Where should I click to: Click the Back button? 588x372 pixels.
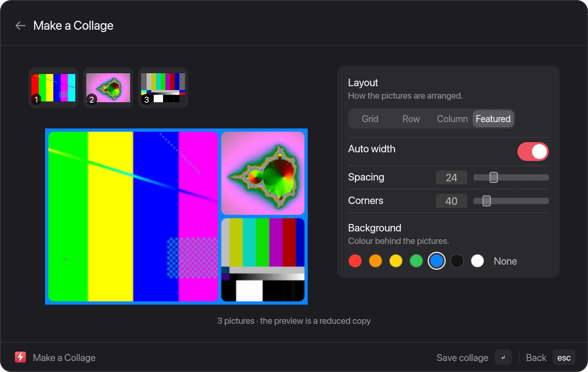click(536, 358)
